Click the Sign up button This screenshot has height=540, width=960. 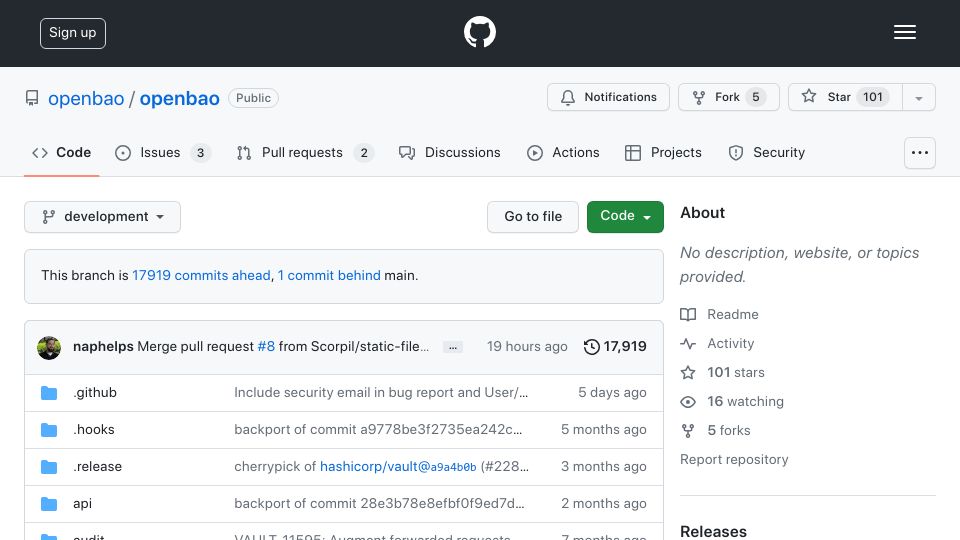click(x=73, y=33)
